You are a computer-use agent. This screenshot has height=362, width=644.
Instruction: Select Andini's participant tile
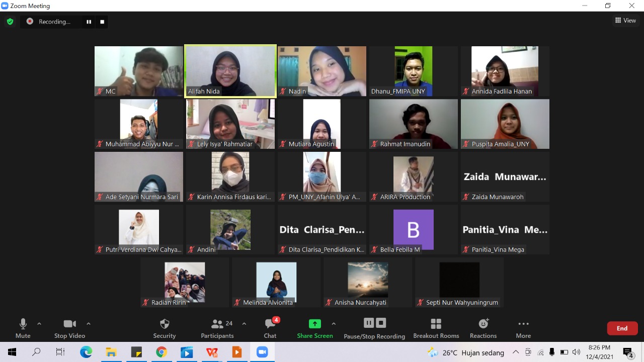[230, 229]
